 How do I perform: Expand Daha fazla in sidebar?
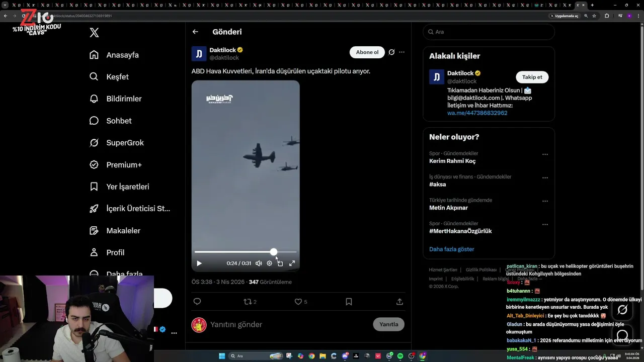tap(116, 274)
